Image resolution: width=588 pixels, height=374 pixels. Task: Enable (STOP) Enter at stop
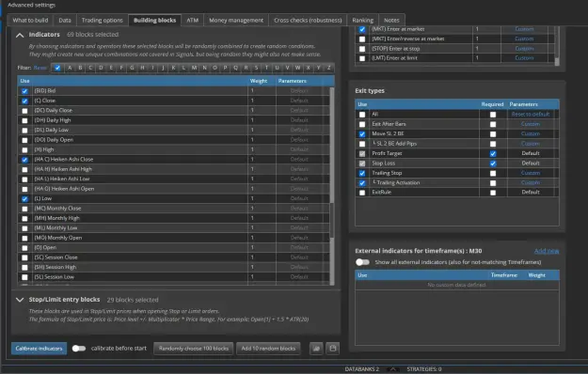(362, 49)
